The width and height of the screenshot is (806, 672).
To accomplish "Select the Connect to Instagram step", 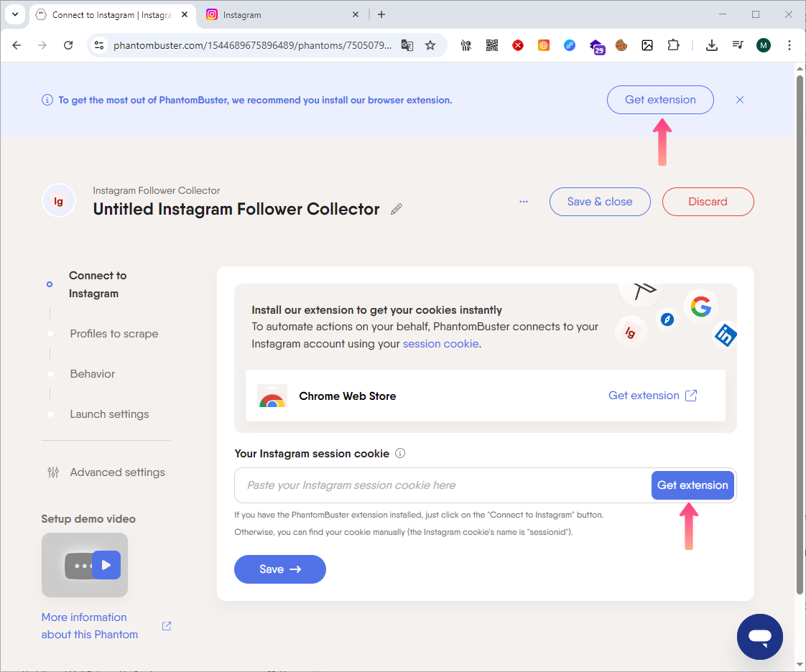I will pos(98,284).
